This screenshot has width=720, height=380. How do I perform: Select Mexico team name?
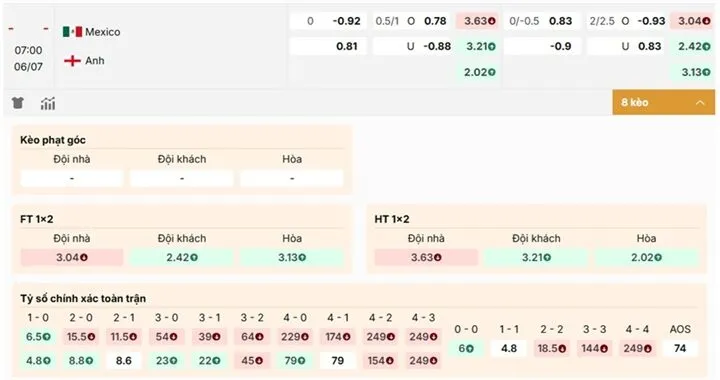pos(103,32)
